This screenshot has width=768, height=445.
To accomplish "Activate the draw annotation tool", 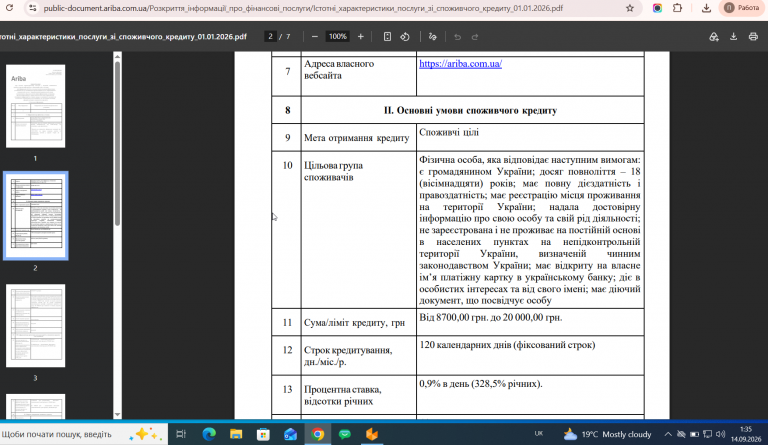I will [432, 37].
